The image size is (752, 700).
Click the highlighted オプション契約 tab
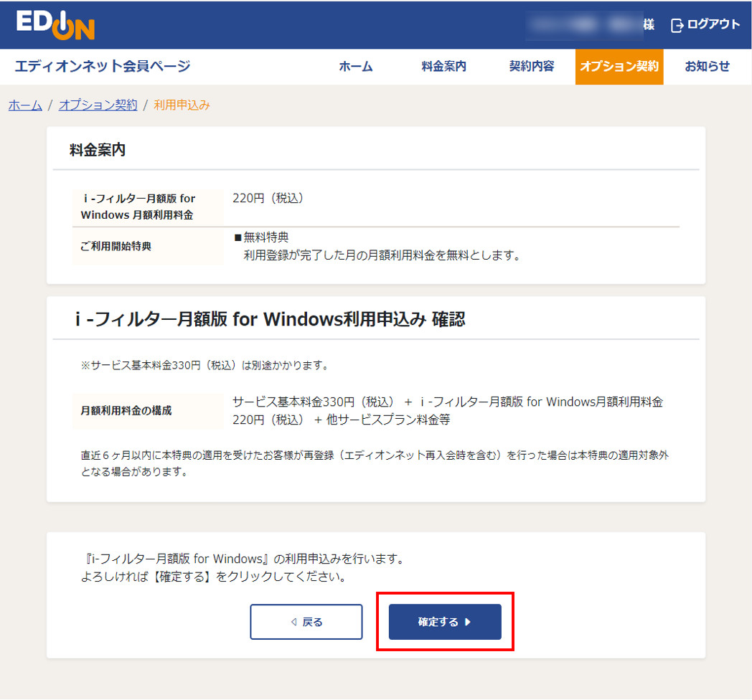[619, 66]
